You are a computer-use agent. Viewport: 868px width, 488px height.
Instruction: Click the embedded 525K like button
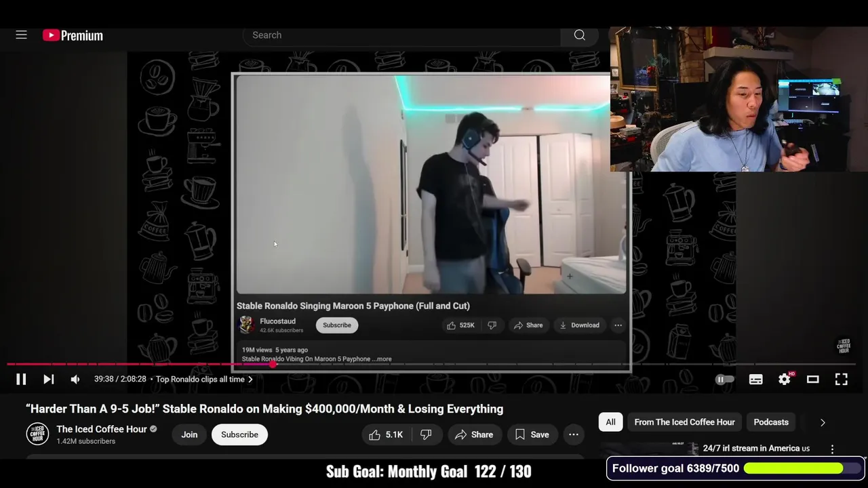460,325
